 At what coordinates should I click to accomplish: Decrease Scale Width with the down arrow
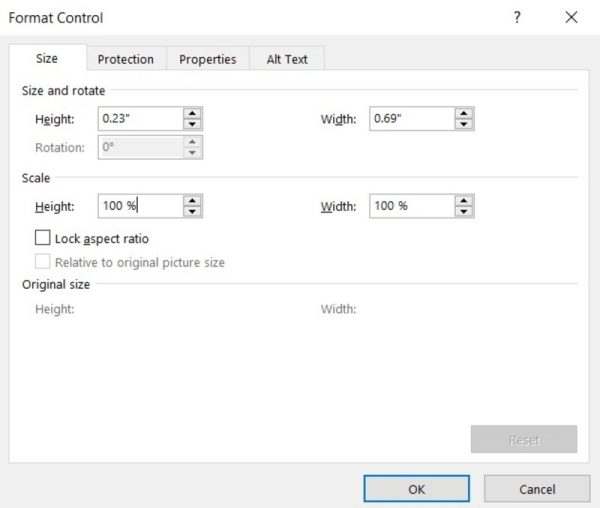tap(464, 212)
